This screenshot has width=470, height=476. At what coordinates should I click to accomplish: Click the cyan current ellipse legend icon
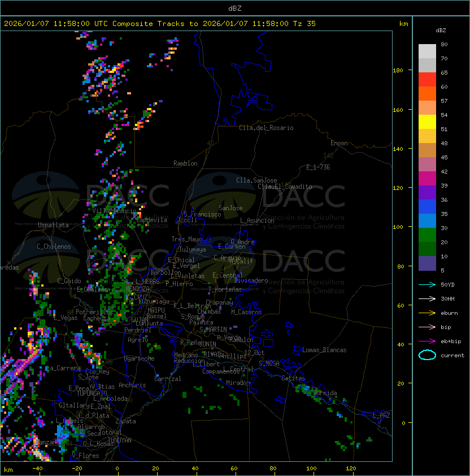427,355
